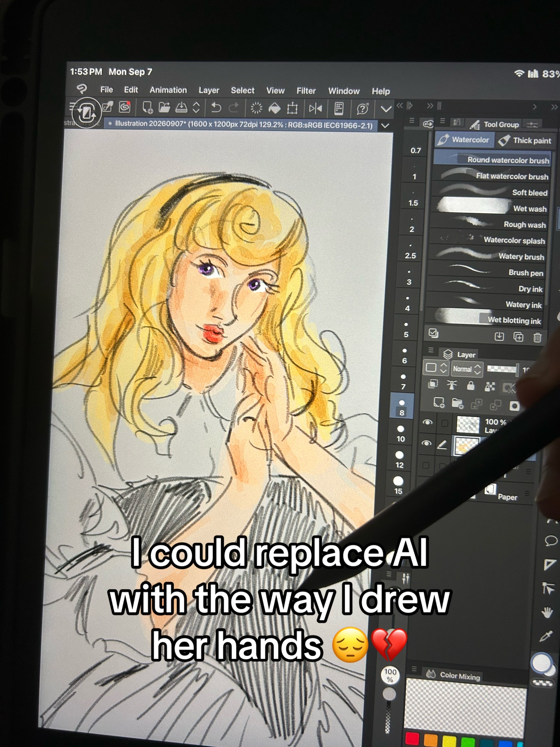Open the File menu
The width and height of the screenshot is (560, 747).
[x=107, y=89]
